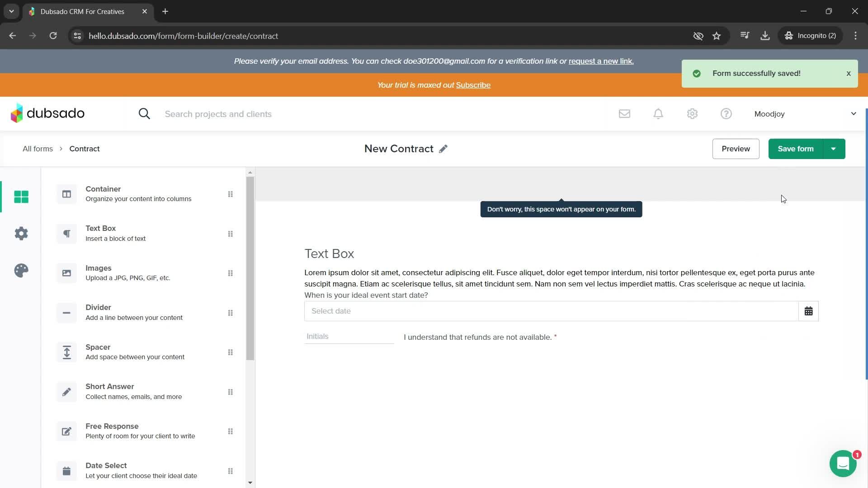Viewport: 868px width, 488px height.
Task: Go to All forms breadcrumb
Action: pos(38,149)
